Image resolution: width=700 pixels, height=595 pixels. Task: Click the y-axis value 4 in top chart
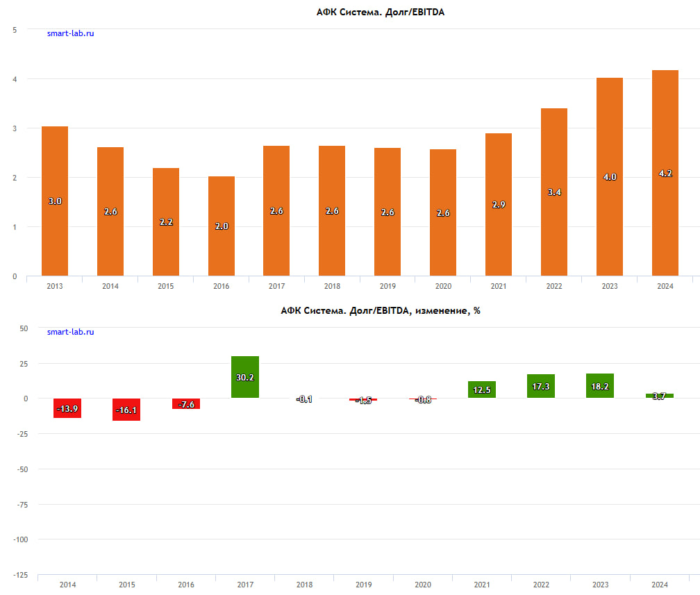click(x=15, y=79)
